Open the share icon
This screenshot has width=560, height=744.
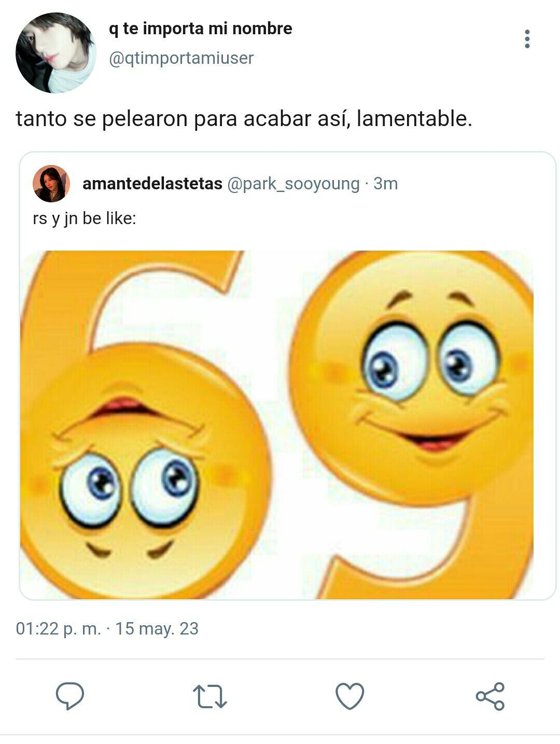tap(490, 696)
